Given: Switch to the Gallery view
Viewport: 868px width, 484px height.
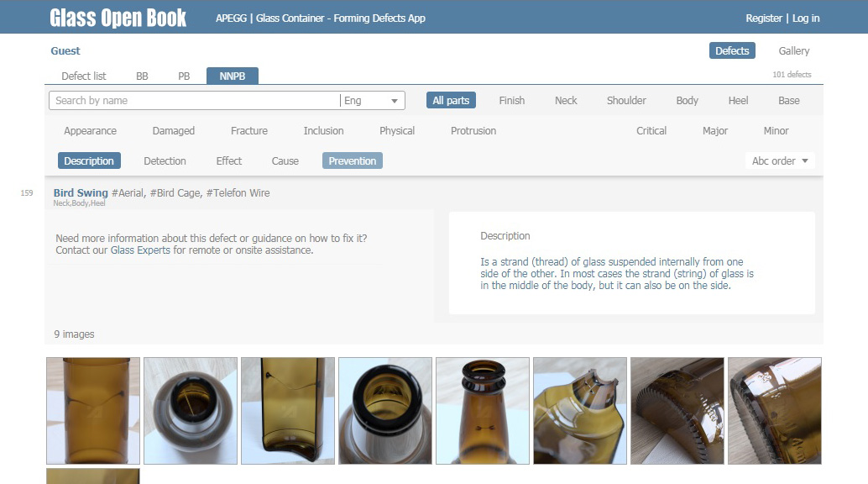Looking at the screenshot, I should pyautogui.click(x=792, y=50).
